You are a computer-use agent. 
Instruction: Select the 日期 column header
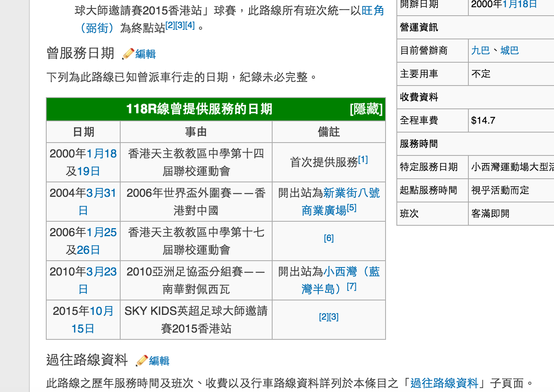click(x=83, y=132)
